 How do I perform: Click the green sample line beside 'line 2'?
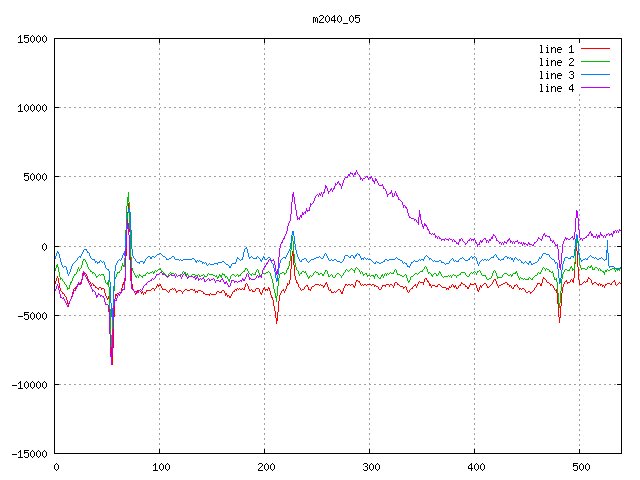coord(595,61)
